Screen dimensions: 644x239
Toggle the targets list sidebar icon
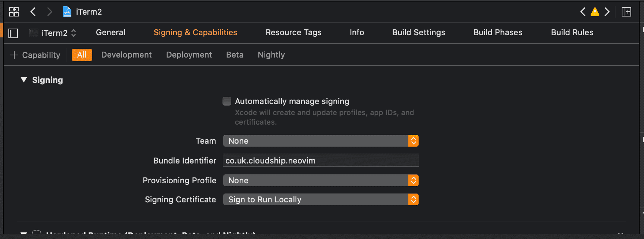click(x=13, y=33)
